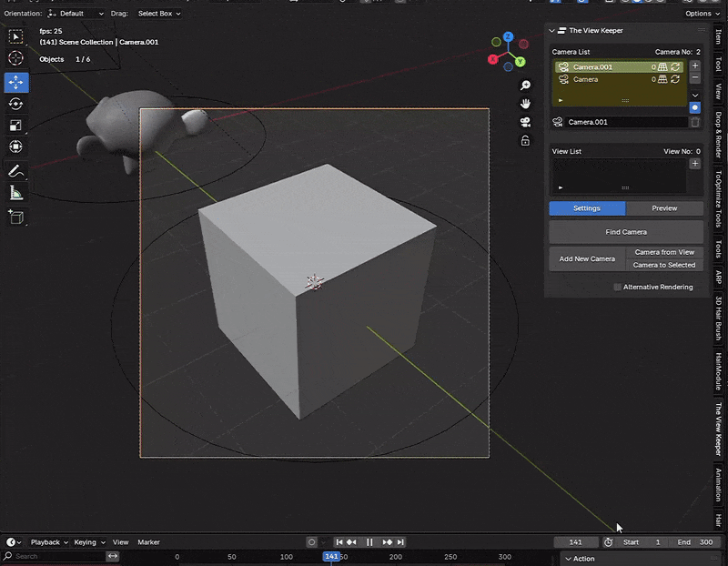Select the Select Box tool in the toolbar
Image resolution: width=728 pixels, height=566 pixels.
[x=15, y=36]
